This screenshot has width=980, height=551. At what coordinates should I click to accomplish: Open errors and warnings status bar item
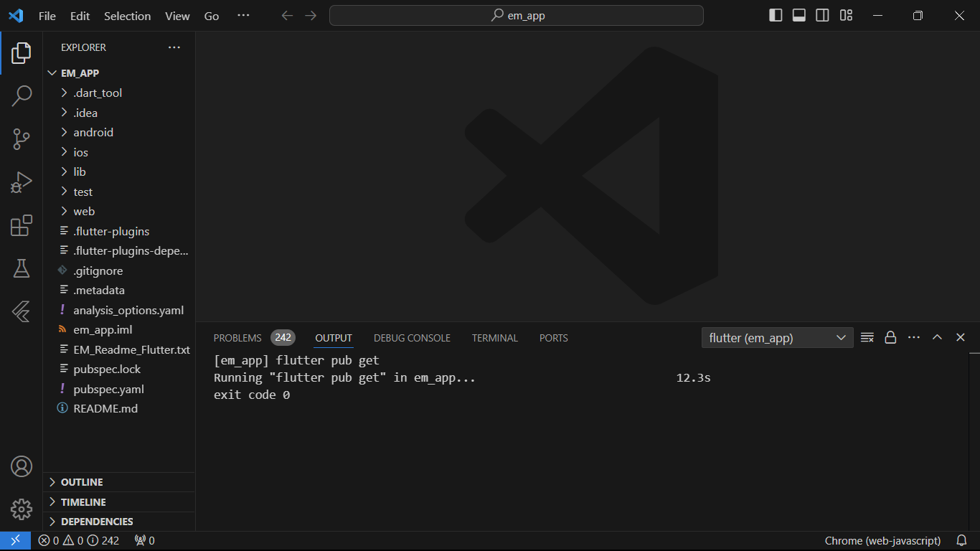79,541
